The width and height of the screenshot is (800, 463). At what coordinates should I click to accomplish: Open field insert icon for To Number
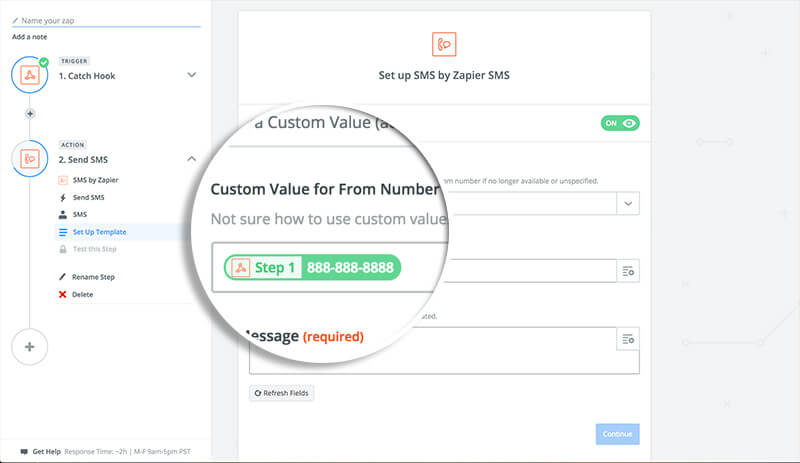pos(628,271)
